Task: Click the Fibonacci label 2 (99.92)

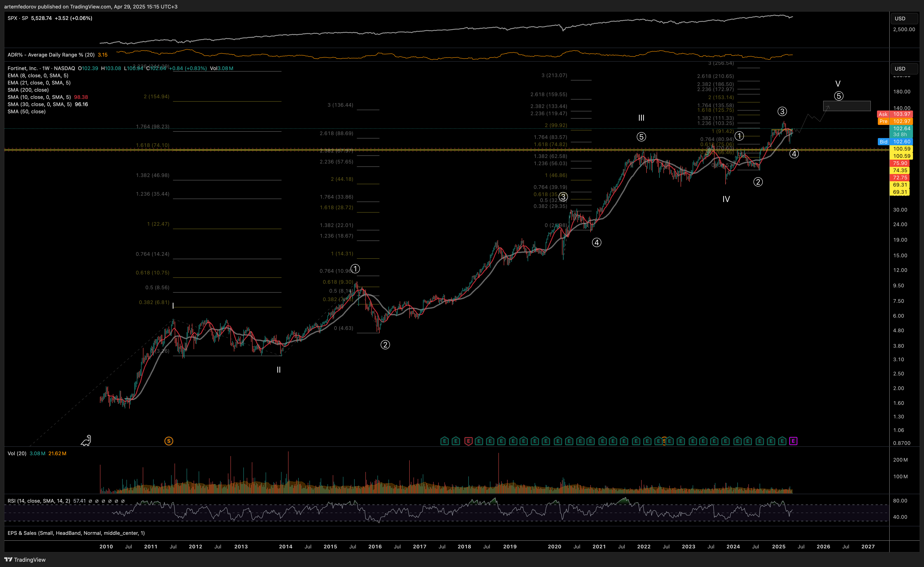Action: point(556,125)
